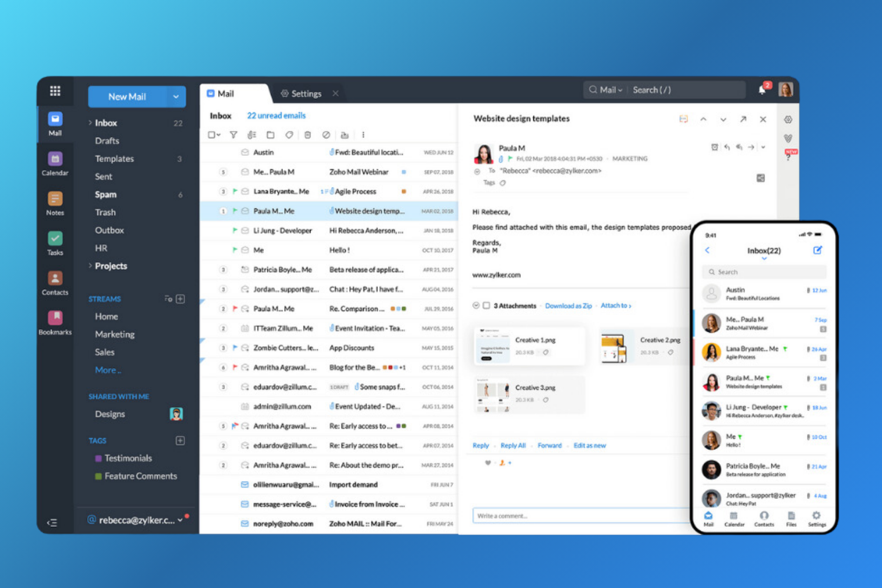
Task: Switch to the Settings tab
Action: [301, 93]
